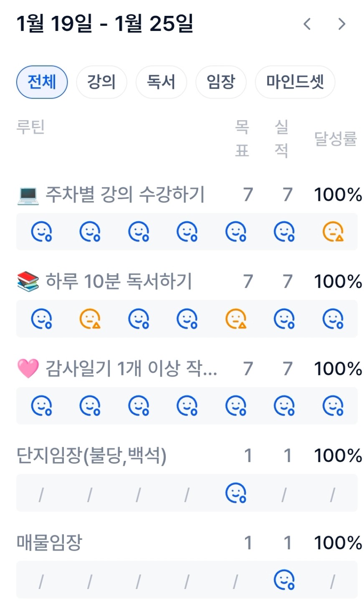Click first orange face in 독서하기 row
This screenshot has width=364, height=612.
click(90, 319)
